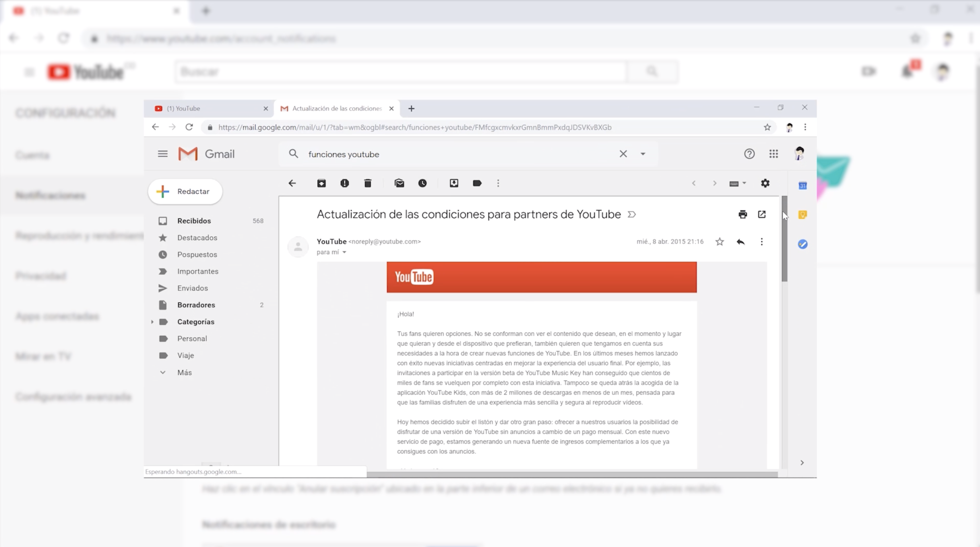The image size is (980, 547).
Task: Star the YouTube message
Action: coord(720,242)
